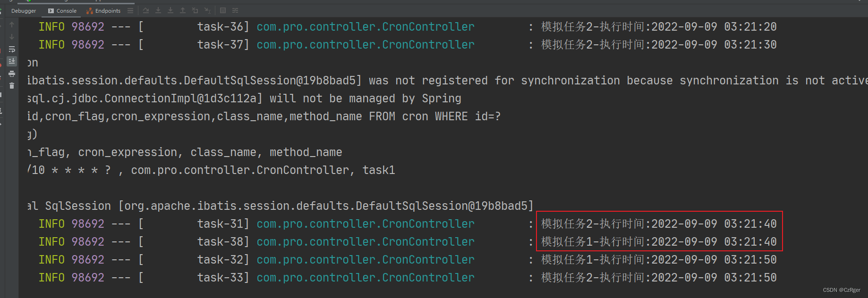Open the Endpoints tab
868x298 pixels.
103,11
